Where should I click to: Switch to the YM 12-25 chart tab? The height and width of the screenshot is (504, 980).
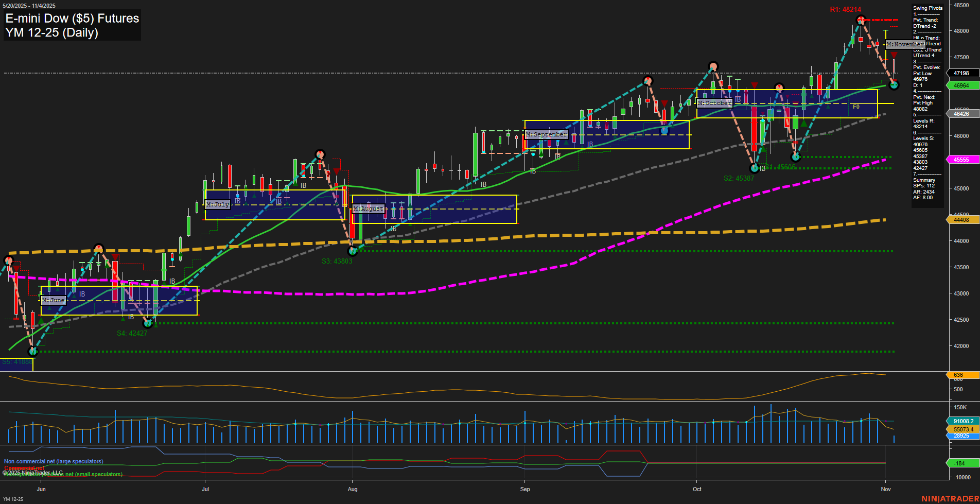13,498
